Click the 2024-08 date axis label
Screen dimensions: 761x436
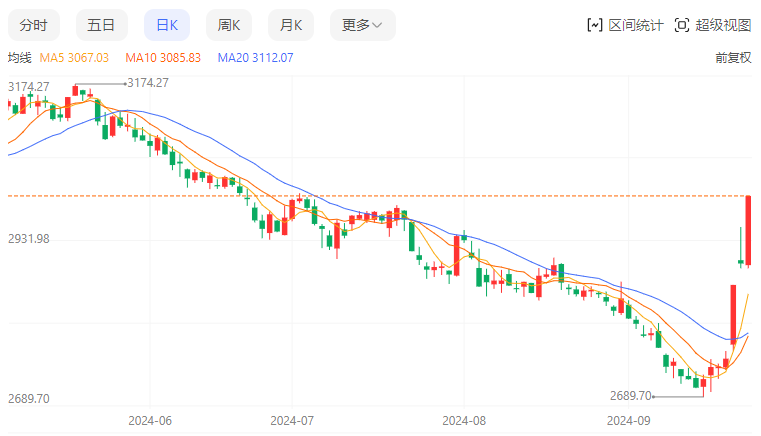coord(464,420)
